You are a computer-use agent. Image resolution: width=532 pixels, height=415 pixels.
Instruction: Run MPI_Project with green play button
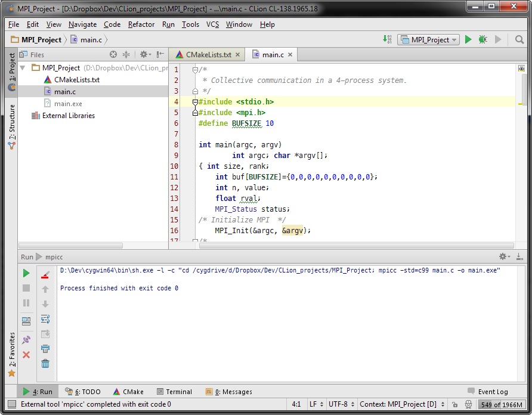point(468,40)
